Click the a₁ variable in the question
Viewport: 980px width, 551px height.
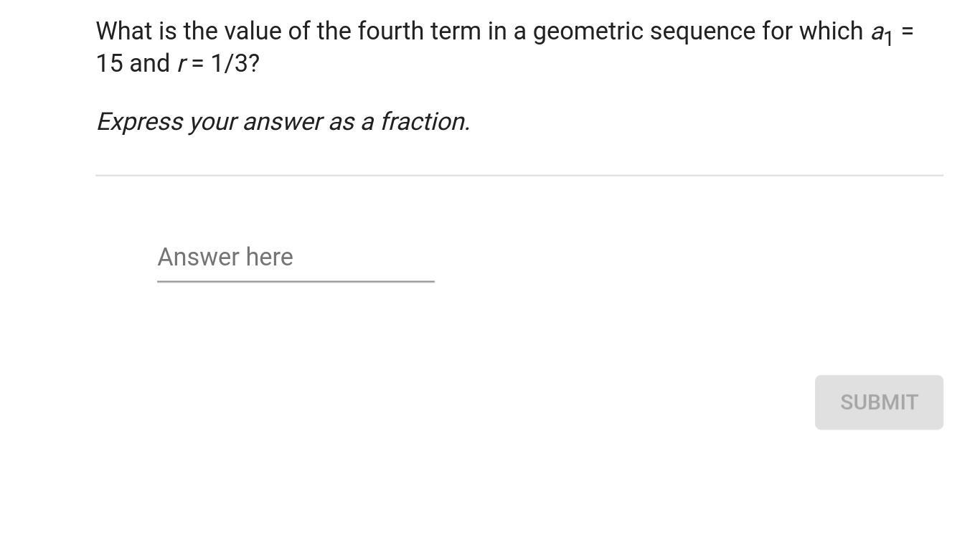coord(881,33)
